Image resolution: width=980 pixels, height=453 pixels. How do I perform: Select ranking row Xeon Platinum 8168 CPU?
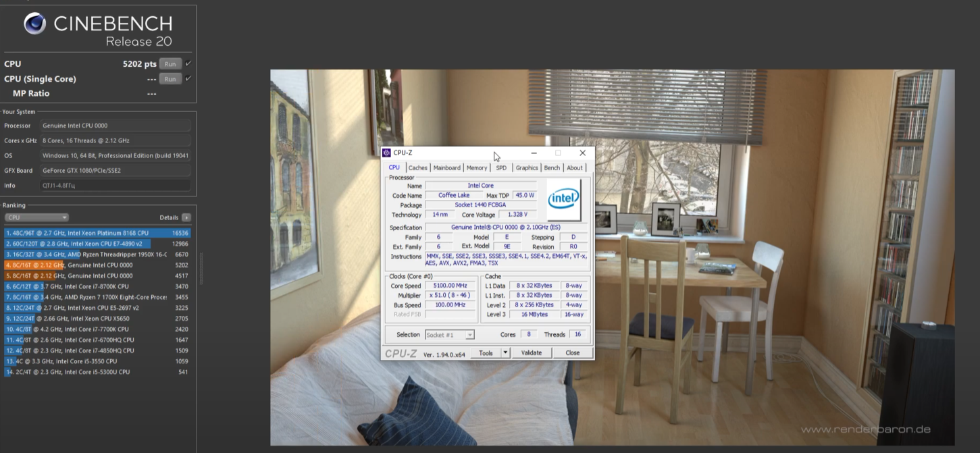click(97, 233)
